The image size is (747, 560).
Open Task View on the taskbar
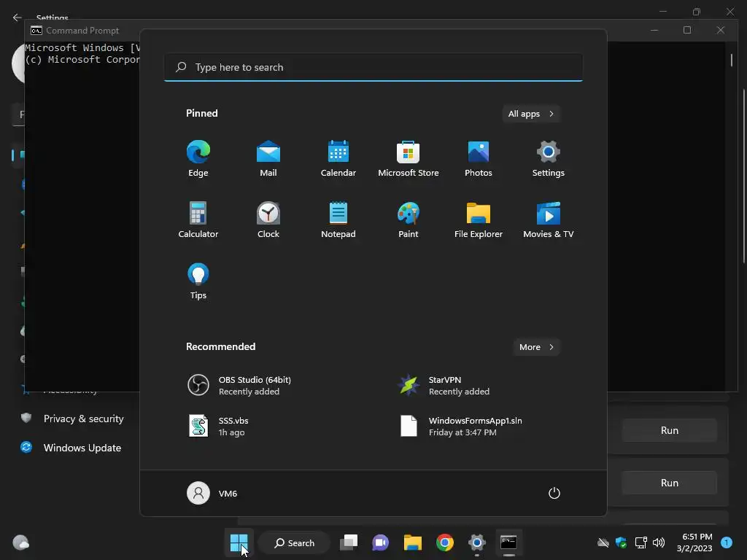click(x=349, y=542)
